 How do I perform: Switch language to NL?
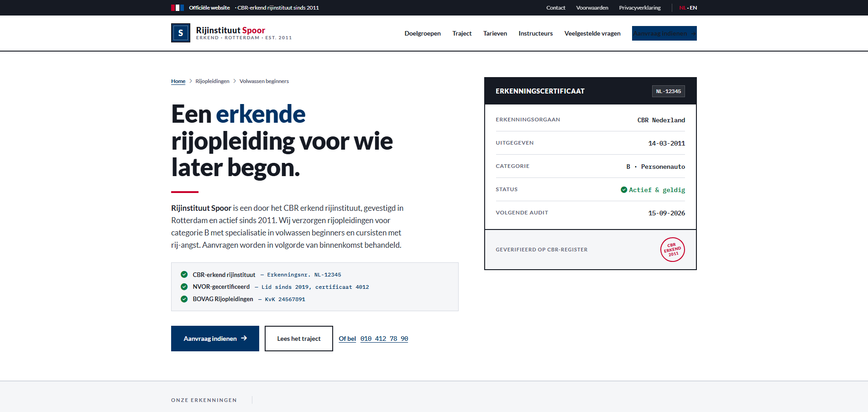pos(682,8)
